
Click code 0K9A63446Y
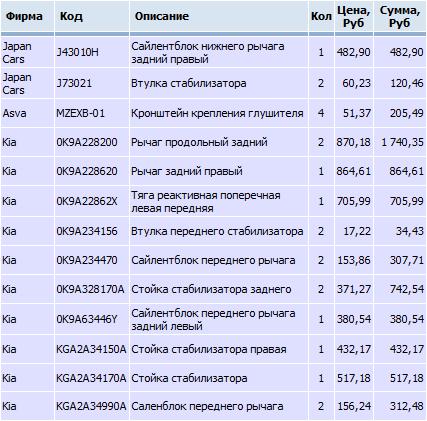87,319
